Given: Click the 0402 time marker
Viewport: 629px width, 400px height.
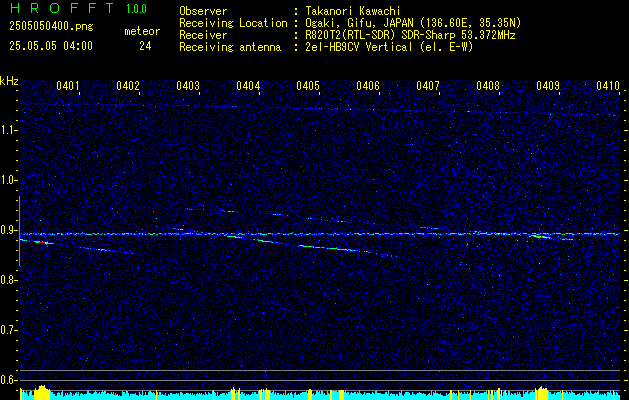Looking at the screenshot, I should (128, 86).
